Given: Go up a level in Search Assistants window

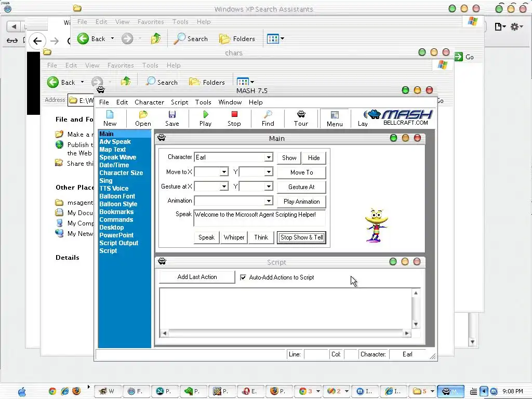Looking at the screenshot, I should [x=156, y=38].
